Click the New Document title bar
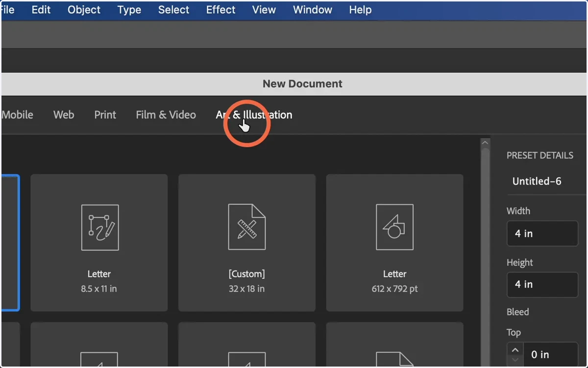The width and height of the screenshot is (588, 368). pos(294,84)
